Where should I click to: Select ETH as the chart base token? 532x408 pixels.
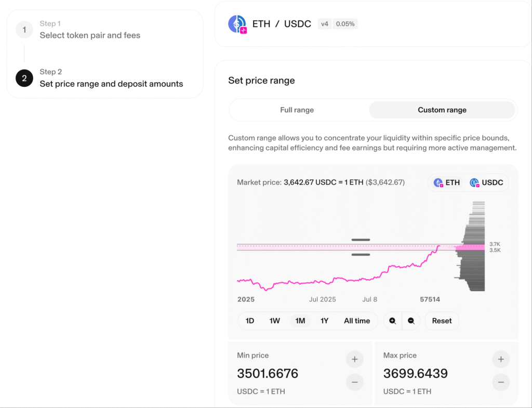(446, 182)
